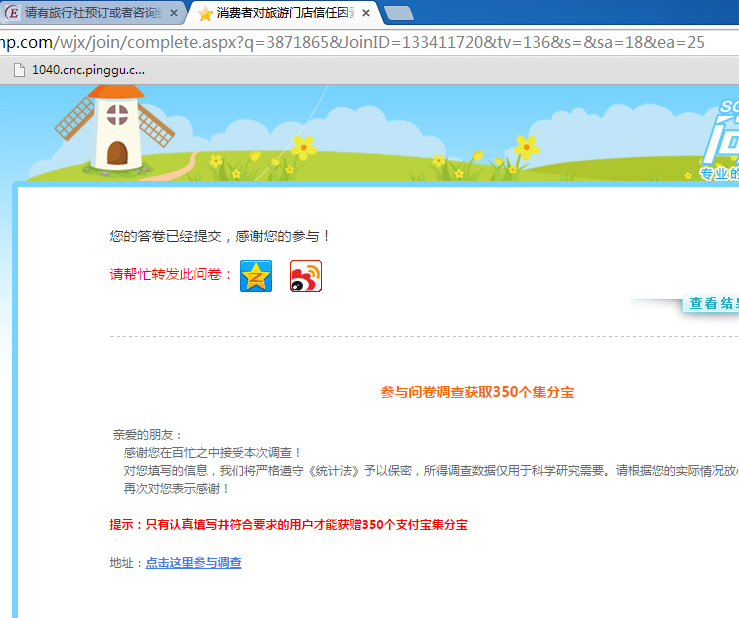Click the windmill illustration in banner
739x618 pixels.
115,128
